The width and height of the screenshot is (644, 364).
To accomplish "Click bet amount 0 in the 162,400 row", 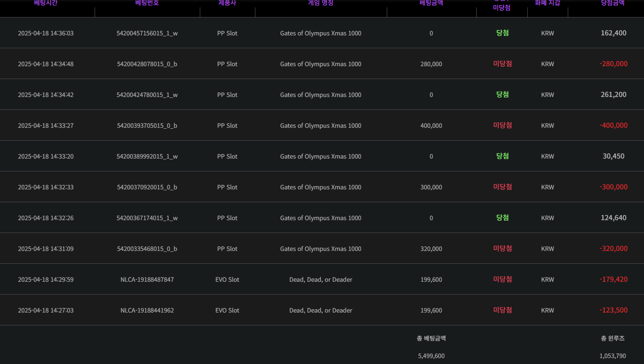I will 431,33.
